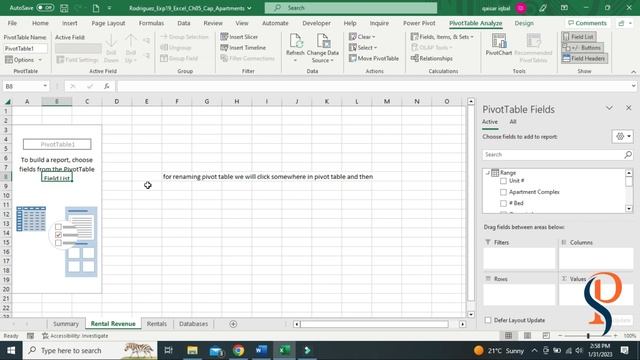Open Comments pane
The width and height of the screenshot is (640, 360).
(x=587, y=23)
